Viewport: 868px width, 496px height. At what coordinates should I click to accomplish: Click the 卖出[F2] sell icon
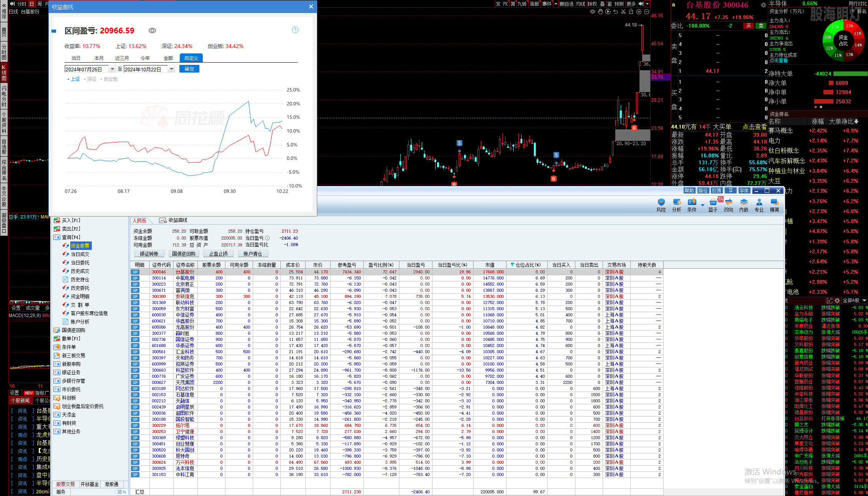click(57, 229)
